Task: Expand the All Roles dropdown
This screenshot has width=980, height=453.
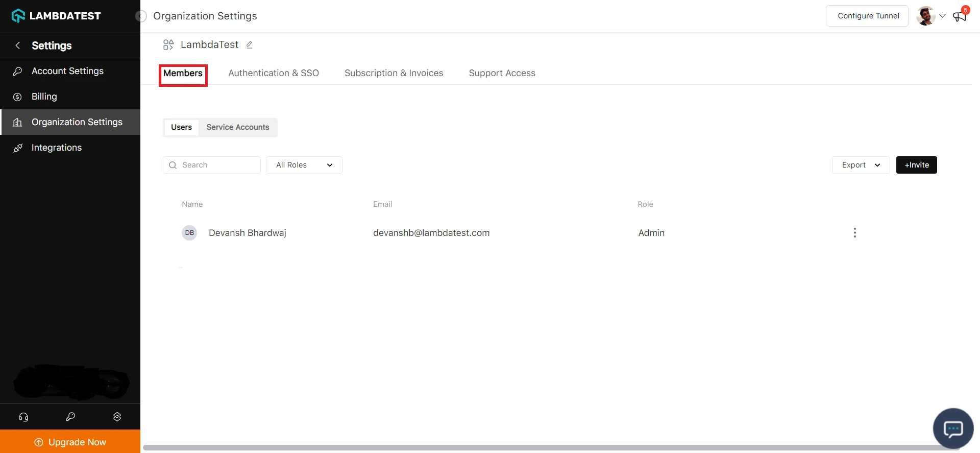Action: click(304, 165)
